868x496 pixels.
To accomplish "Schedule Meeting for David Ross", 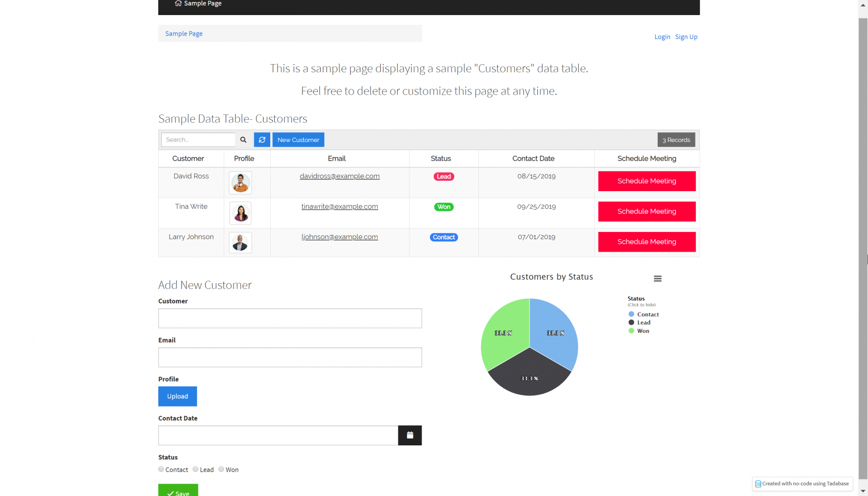I will (x=647, y=181).
